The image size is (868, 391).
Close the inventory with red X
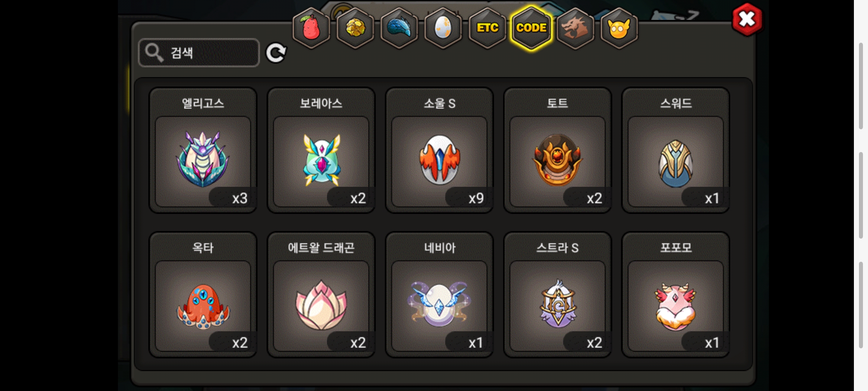(747, 20)
